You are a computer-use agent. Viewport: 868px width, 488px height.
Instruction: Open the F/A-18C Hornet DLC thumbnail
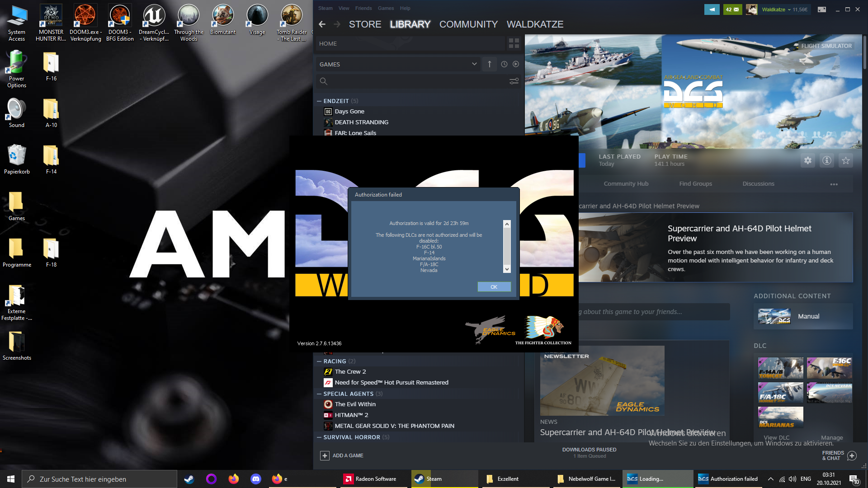coord(781,393)
